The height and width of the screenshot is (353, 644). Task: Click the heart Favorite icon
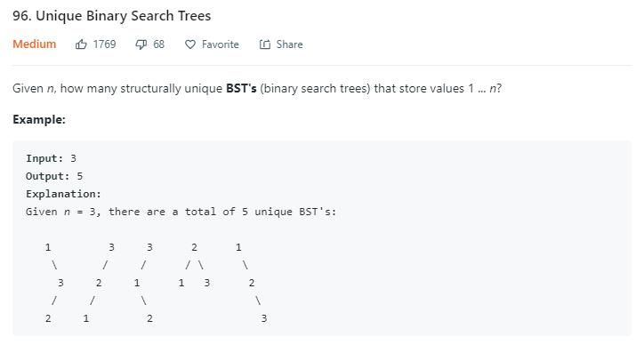pos(190,44)
